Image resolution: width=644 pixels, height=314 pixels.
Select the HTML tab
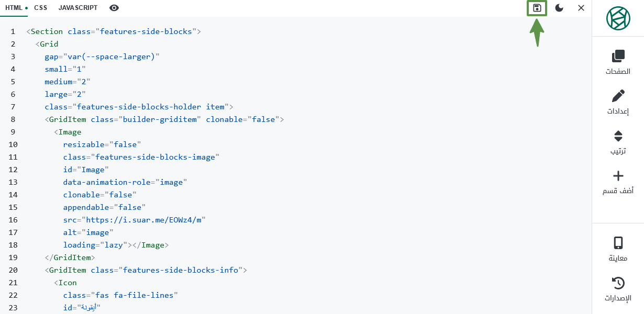(x=14, y=8)
